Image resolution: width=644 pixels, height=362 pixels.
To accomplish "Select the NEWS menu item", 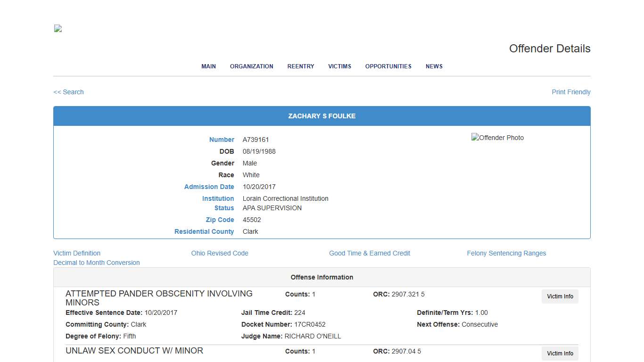I will [434, 66].
